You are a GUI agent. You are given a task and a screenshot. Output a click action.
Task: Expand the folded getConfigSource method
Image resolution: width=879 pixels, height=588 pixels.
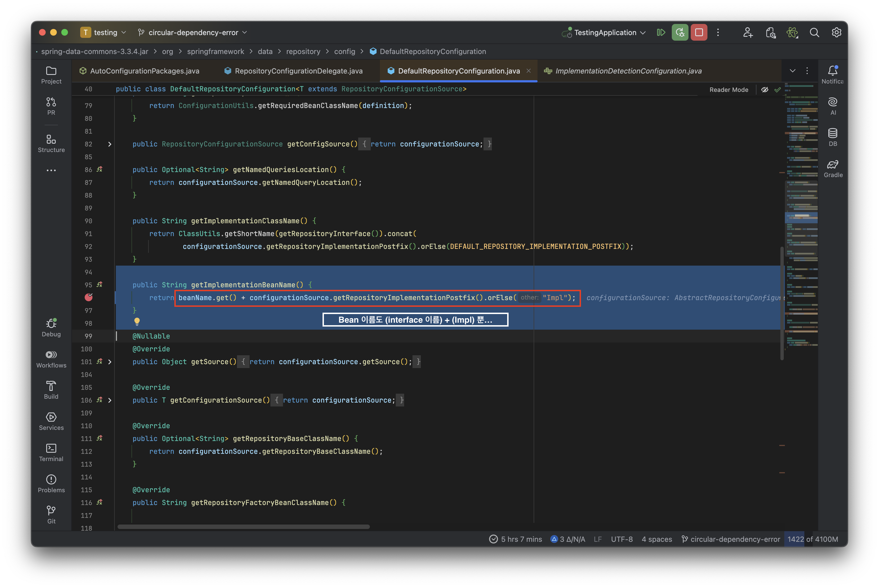coord(109,144)
